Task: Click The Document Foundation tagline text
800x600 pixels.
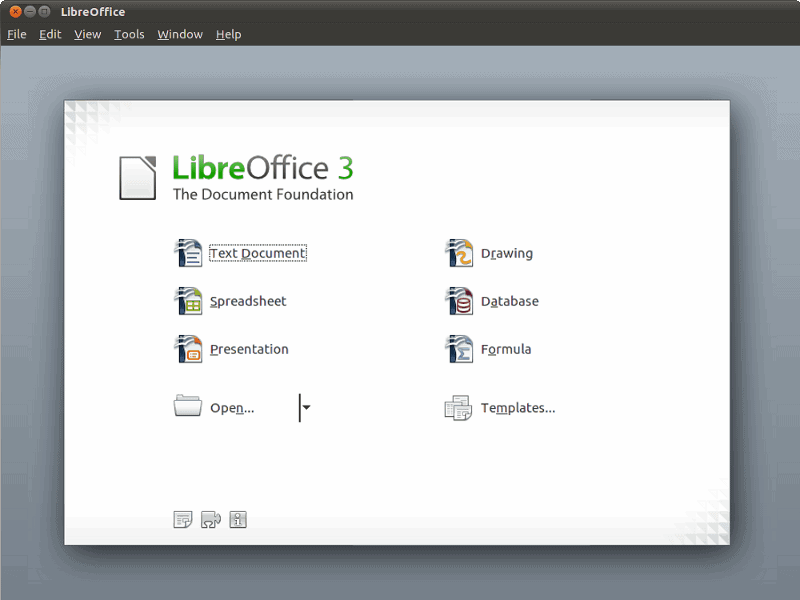Action: tap(263, 194)
